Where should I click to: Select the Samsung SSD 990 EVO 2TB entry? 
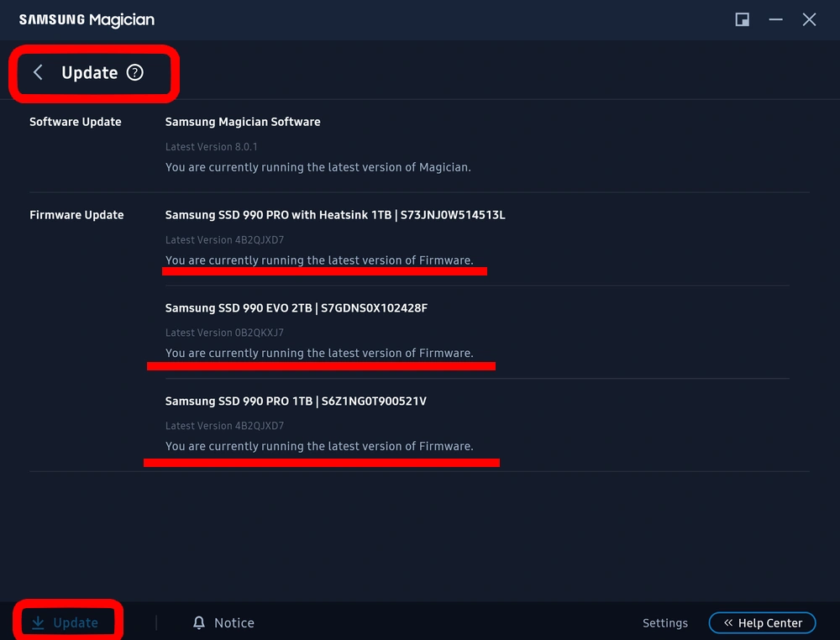coord(297,308)
